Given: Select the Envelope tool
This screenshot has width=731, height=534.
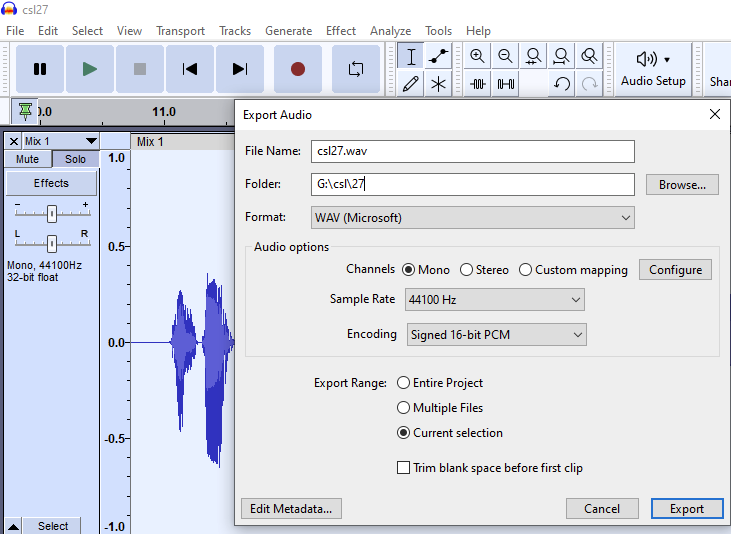Looking at the screenshot, I should tap(438, 57).
